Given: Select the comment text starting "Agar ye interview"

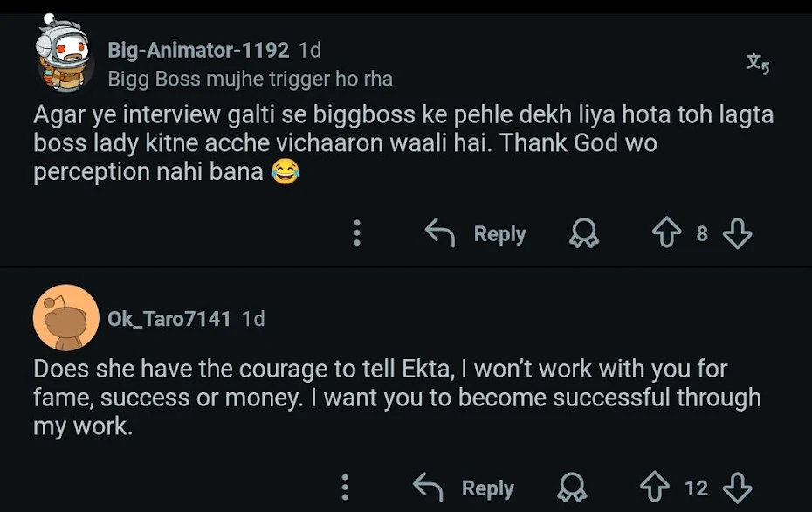Looking at the screenshot, I should click(403, 143).
